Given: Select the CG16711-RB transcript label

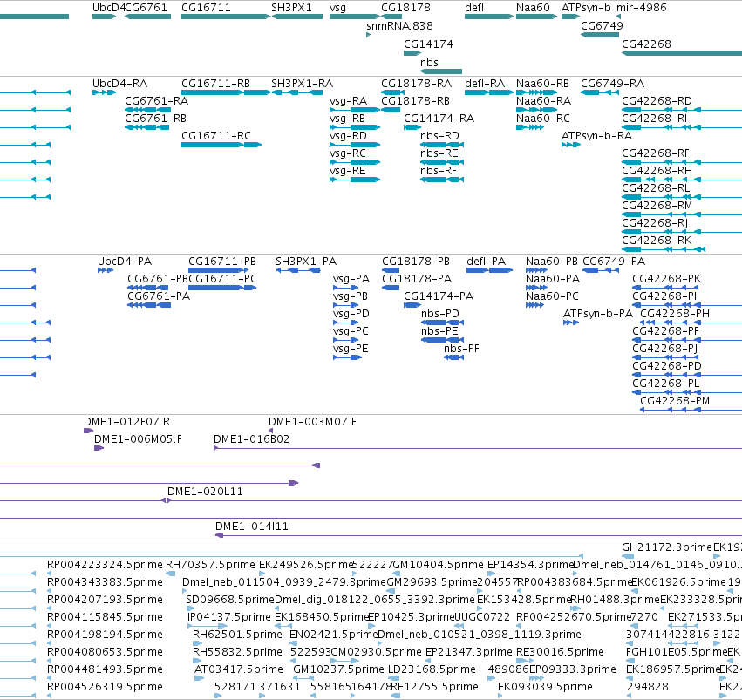Looking at the screenshot, I should pyautogui.click(x=215, y=83).
